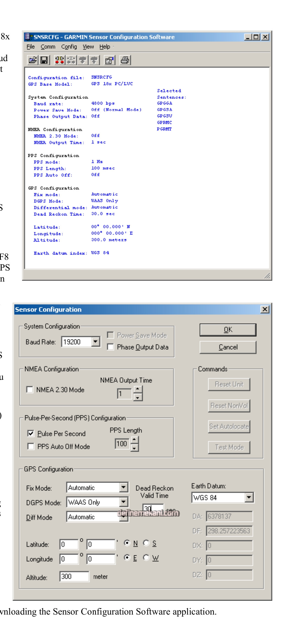Image resolution: width=297 pixels, height=644 pixels.
Task: Expand the Earth Datum dropdown
Action: click(x=249, y=497)
